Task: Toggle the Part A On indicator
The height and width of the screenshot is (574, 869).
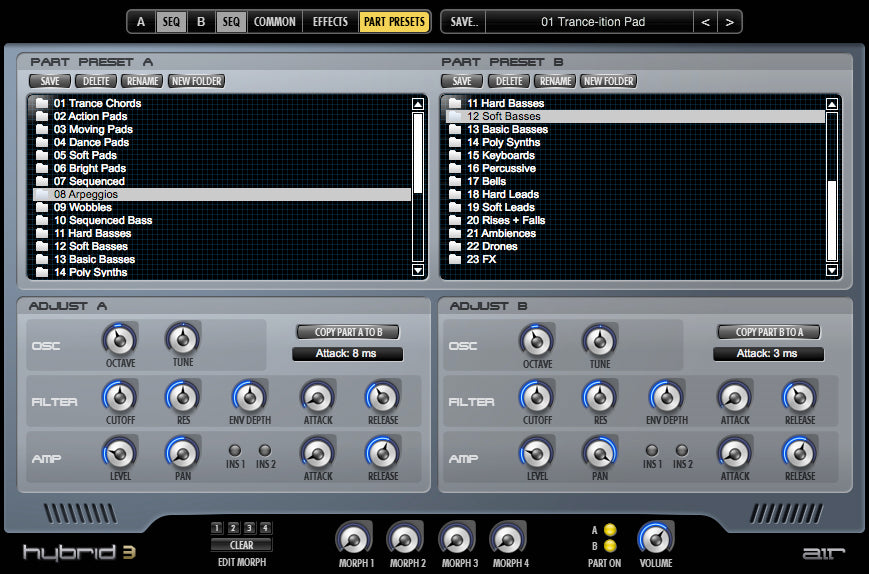Action: click(610, 530)
